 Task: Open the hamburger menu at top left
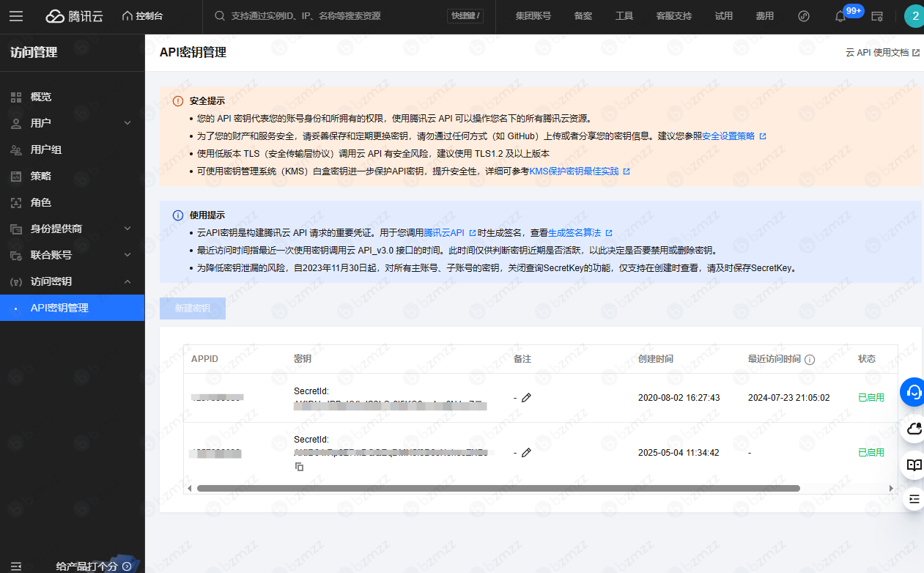(16, 16)
